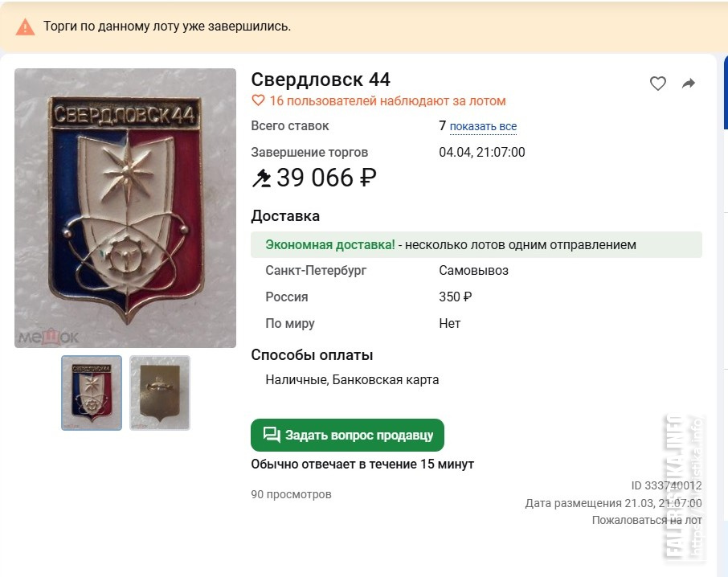728x577 pixels.
Task: Select the front-side badge thumbnail
Action: point(92,393)
